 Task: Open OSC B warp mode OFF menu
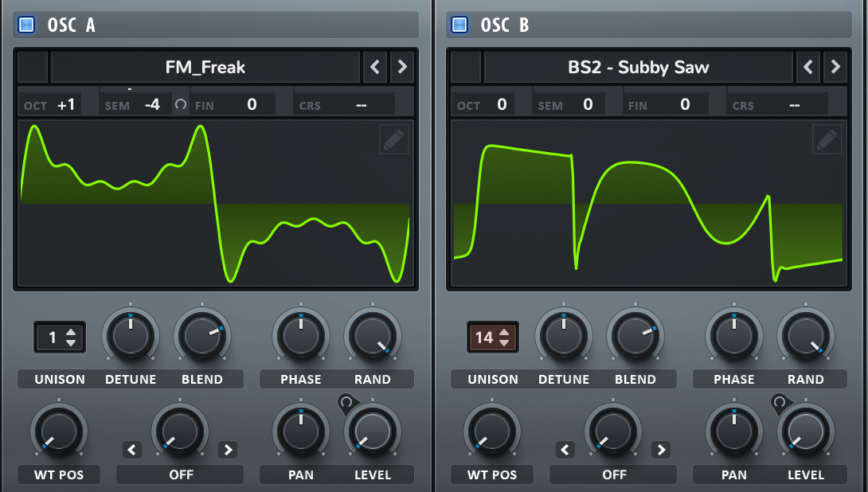click(613, 474)
